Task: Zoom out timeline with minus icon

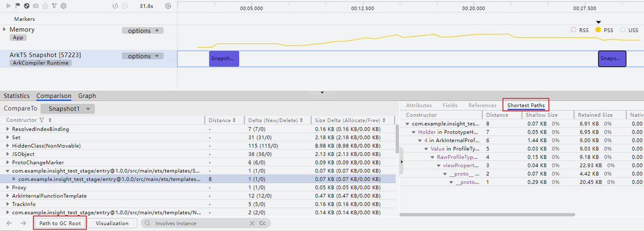Action: click(x=125, y=6)
